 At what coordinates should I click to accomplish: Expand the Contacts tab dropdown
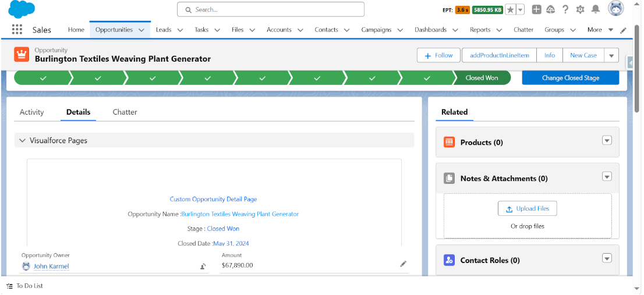click(346, 30)
